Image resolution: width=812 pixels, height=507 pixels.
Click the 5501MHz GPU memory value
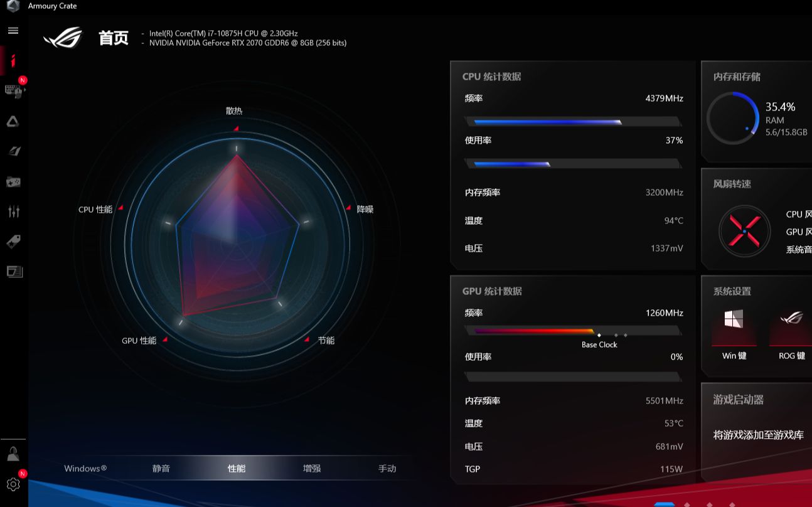point(665,401)
